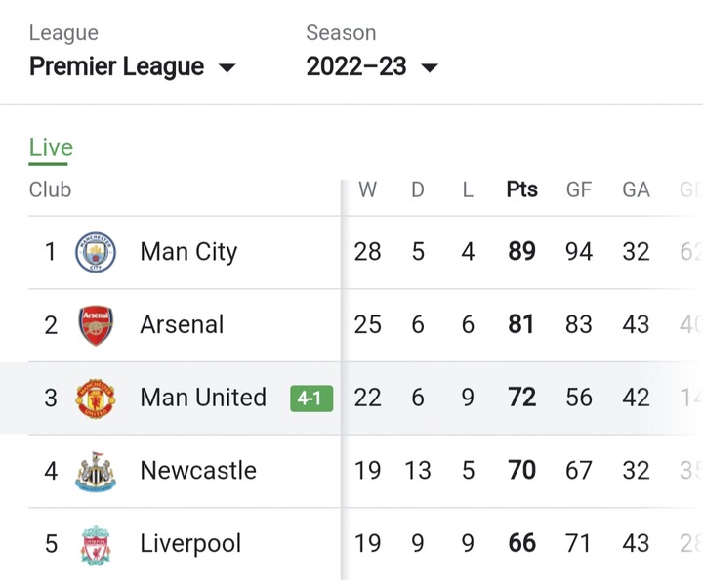The width and height of the screenshot is (703, 588).
Task: Click the Manchester City club crest
Action: point(96,252)
